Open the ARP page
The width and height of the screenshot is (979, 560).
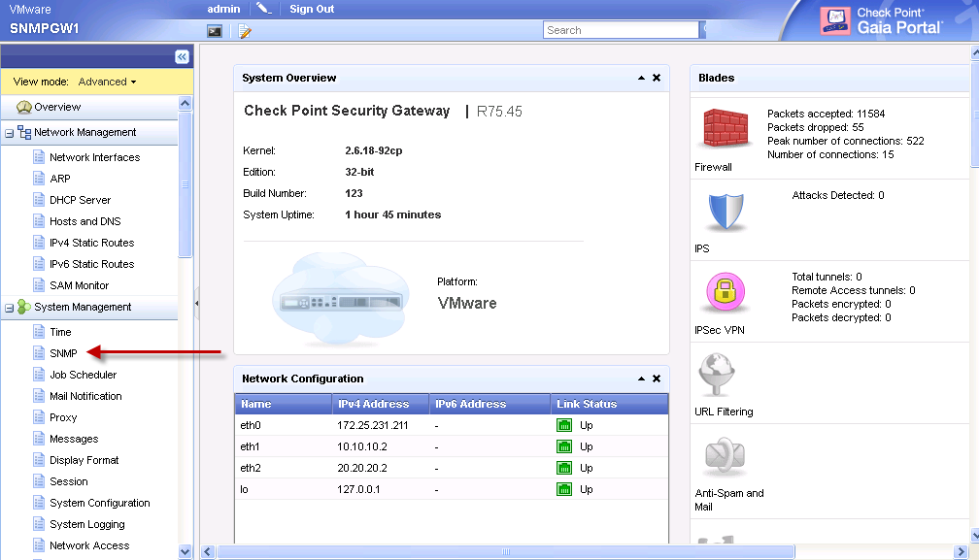click(60, 179)
